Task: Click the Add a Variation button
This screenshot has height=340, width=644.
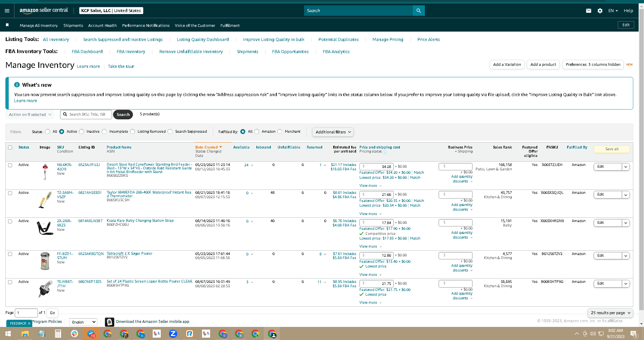Action: pos(507,65)
